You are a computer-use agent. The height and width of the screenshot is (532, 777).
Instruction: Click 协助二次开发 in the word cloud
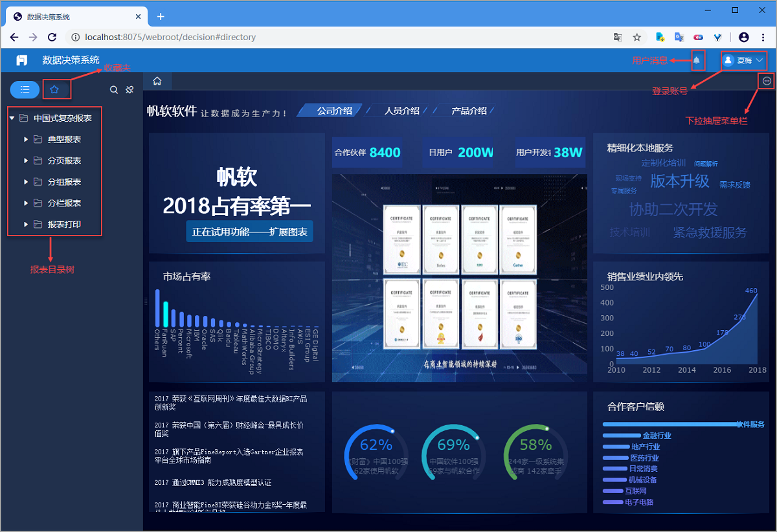coord(673,210)
